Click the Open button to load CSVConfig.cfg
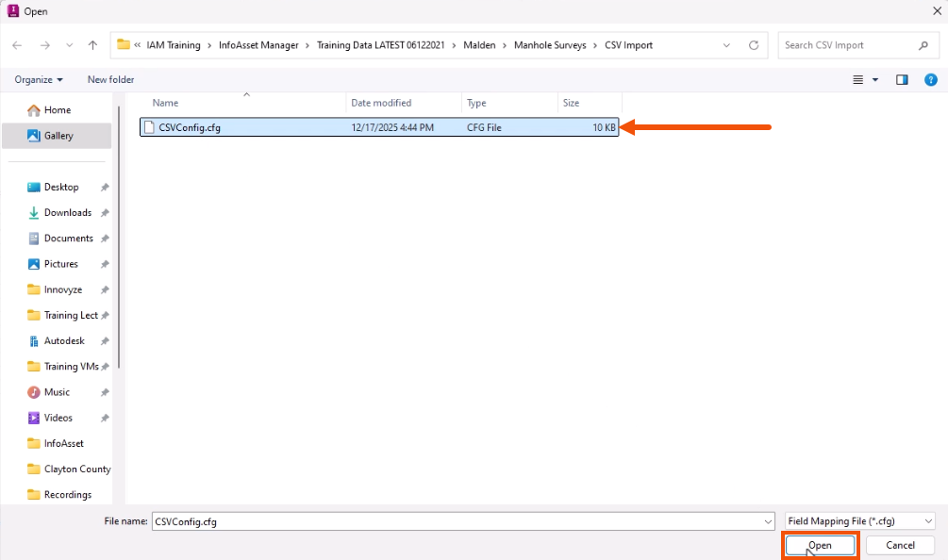Viewport: 948px width, 560px height. point(820,545)
